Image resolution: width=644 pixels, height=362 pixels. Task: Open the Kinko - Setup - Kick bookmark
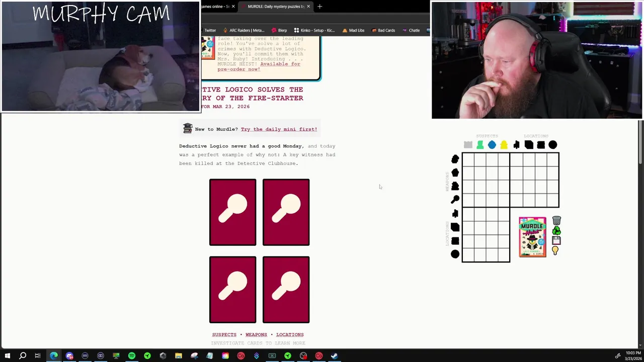(314, 30)
